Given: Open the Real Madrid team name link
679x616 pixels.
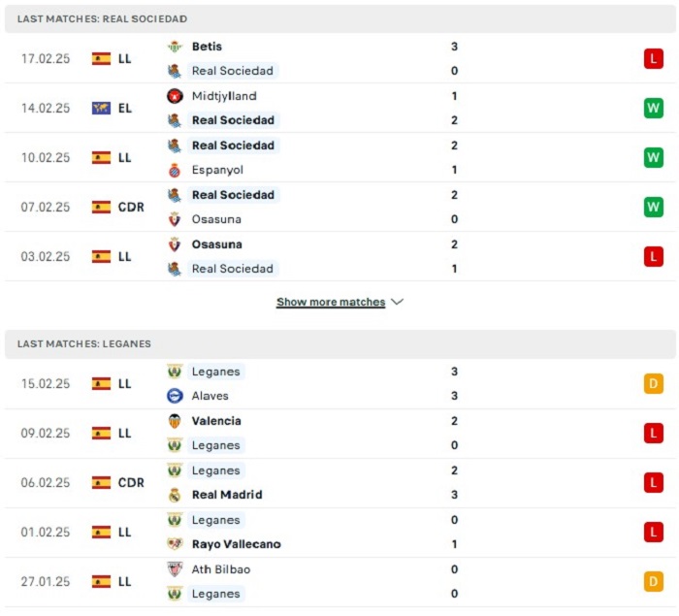Looking at the screenshot, I should point(227,495).
